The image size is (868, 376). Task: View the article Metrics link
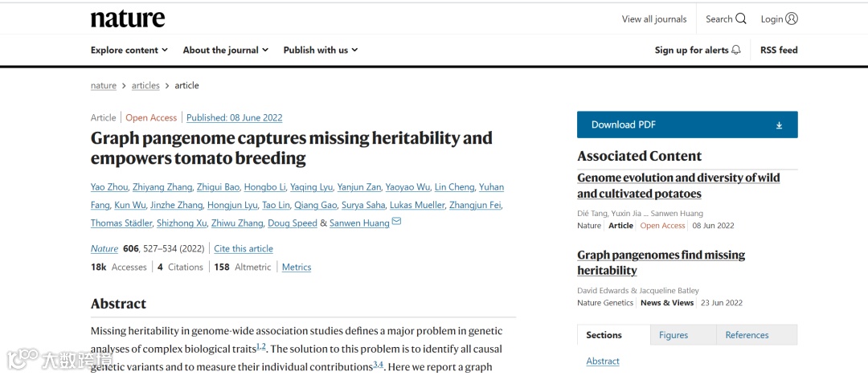[x=297, y=268]
